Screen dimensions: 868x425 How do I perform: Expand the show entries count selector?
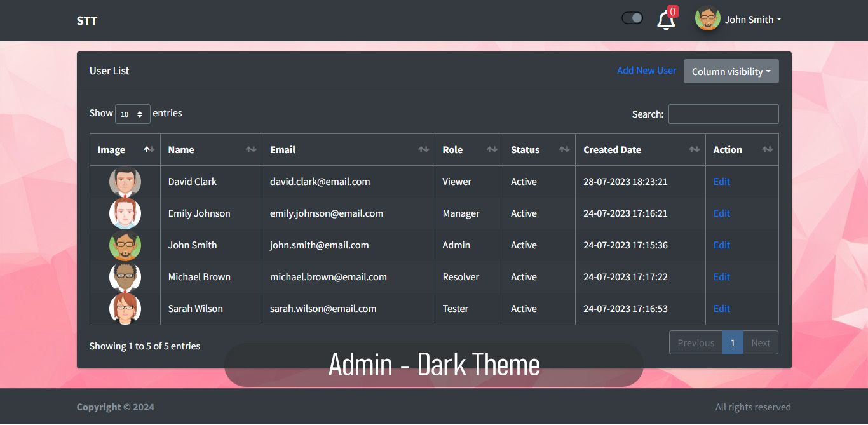(x=132, y=114)
